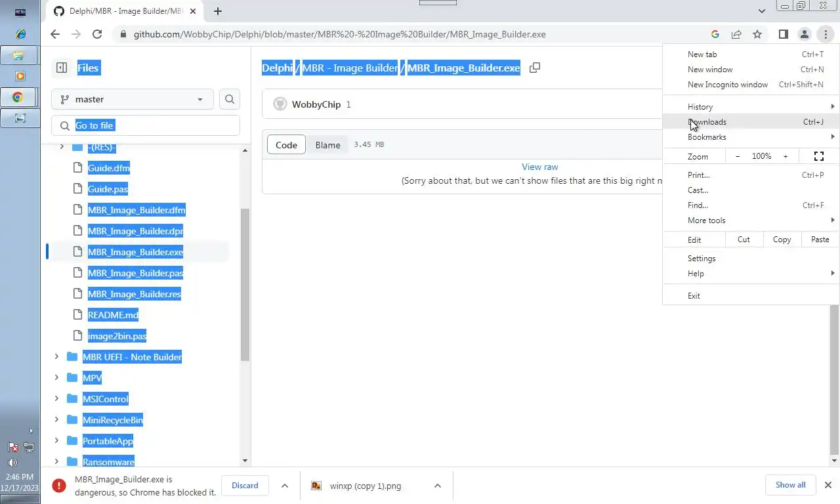Bookmark this page with the star icon
840x504 pixels.
click(757, 34)
